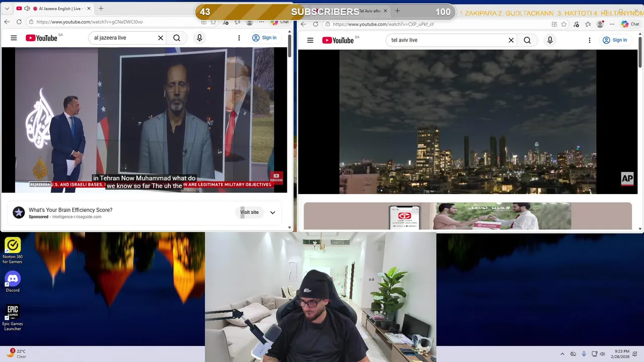
Task: Click left window vertical scrollbar thumb
Action: coord(289,45)
